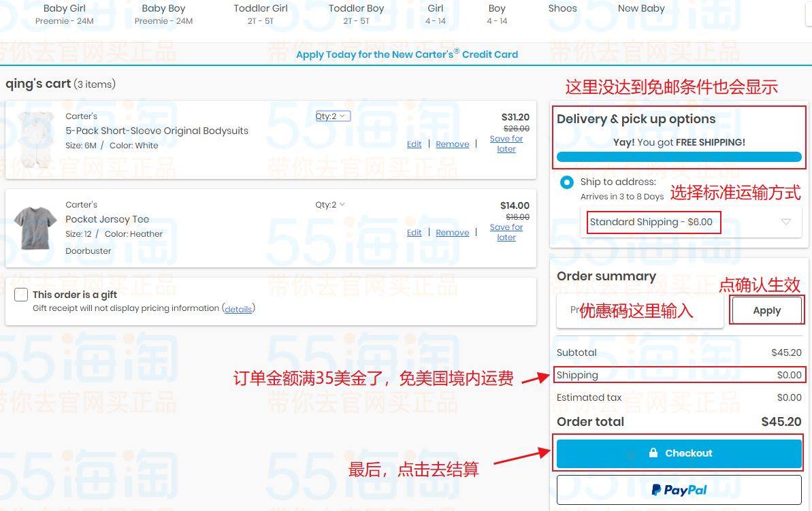Edit the Pocket Jersey Tee item
The height and width of the screenshot is (511, 812).
tap(414, 233)
